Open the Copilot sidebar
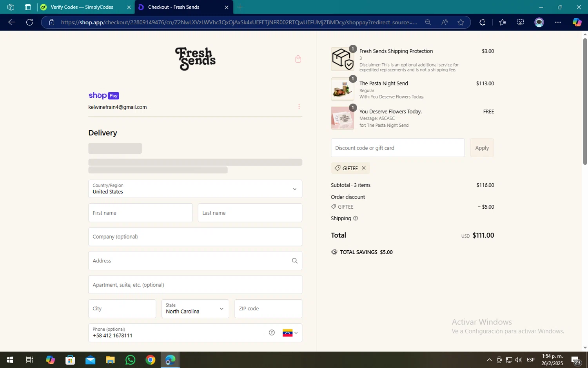The height and width of the screenshot is (368, 588). (x=577, y=22)
